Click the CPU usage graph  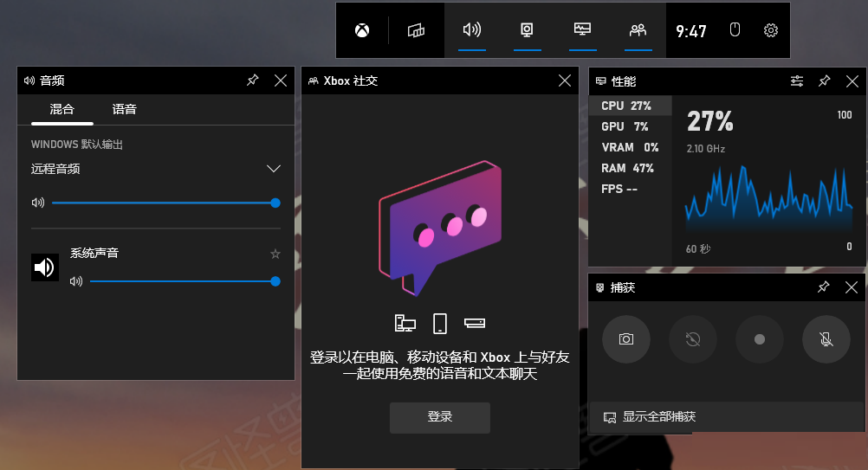point(769,196)
